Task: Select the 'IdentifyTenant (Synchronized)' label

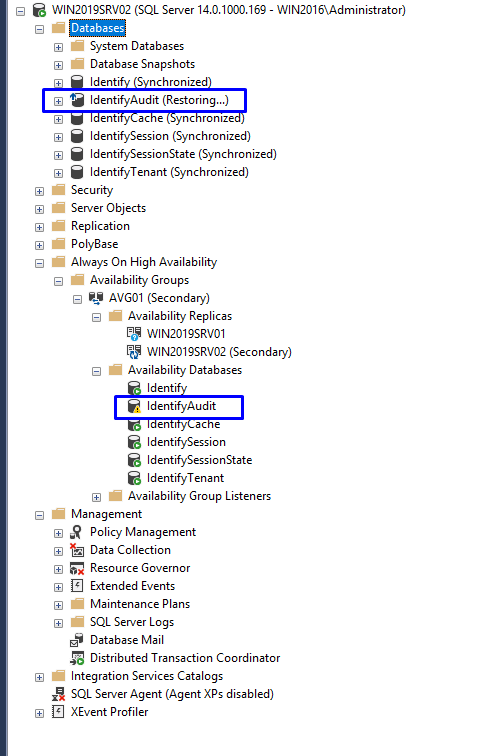Action: pos(169,172)
